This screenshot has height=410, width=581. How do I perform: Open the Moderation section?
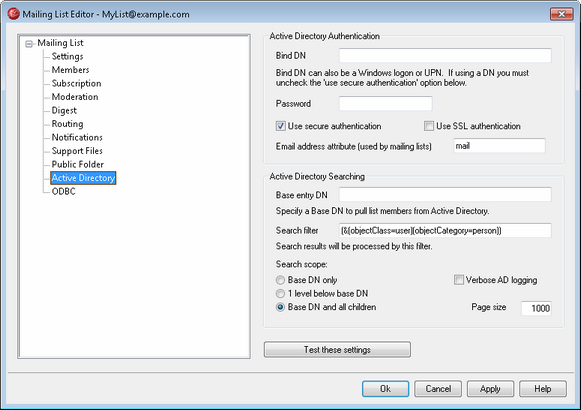pyautogui.click(x=75, y=97)
